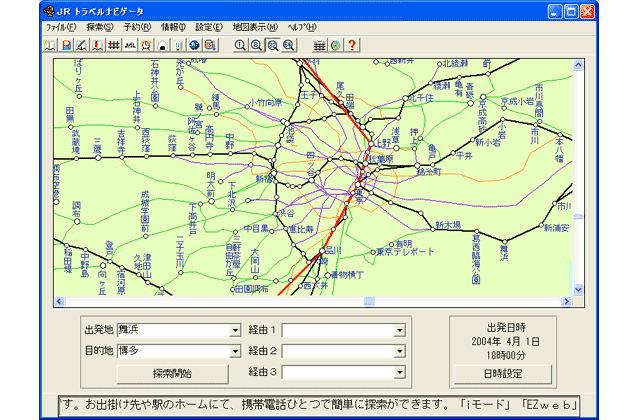
Task: Click the rail track toolbar icon
Action: 319,45
